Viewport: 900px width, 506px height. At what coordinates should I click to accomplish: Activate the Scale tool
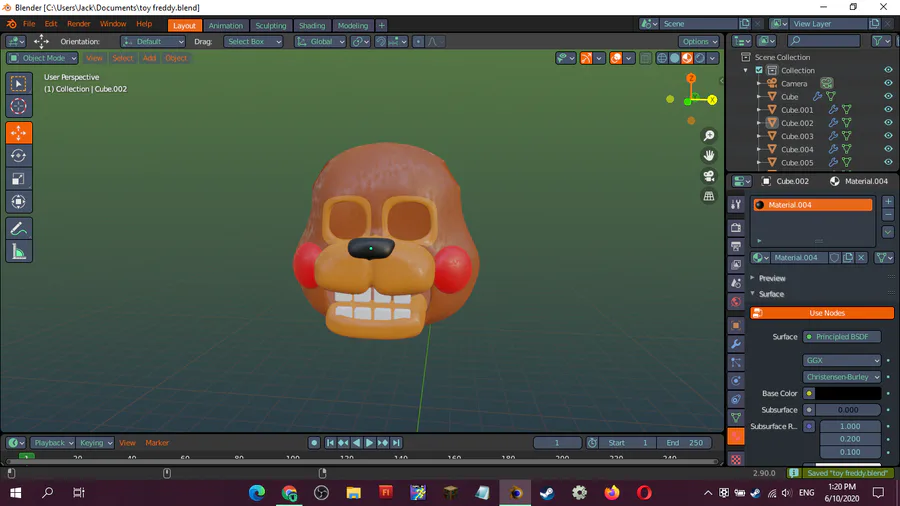click(x=18, y=178)
